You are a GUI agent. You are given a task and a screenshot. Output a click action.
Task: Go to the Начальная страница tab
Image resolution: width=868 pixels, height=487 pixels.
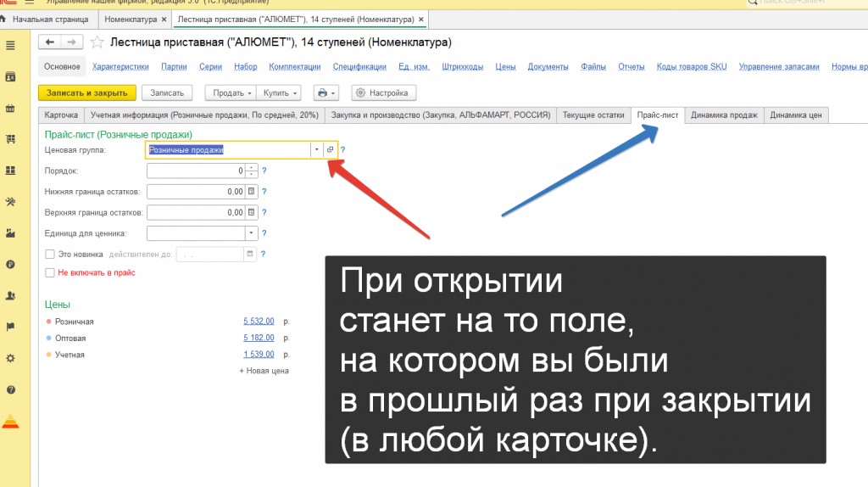click(x=50, y=20)
